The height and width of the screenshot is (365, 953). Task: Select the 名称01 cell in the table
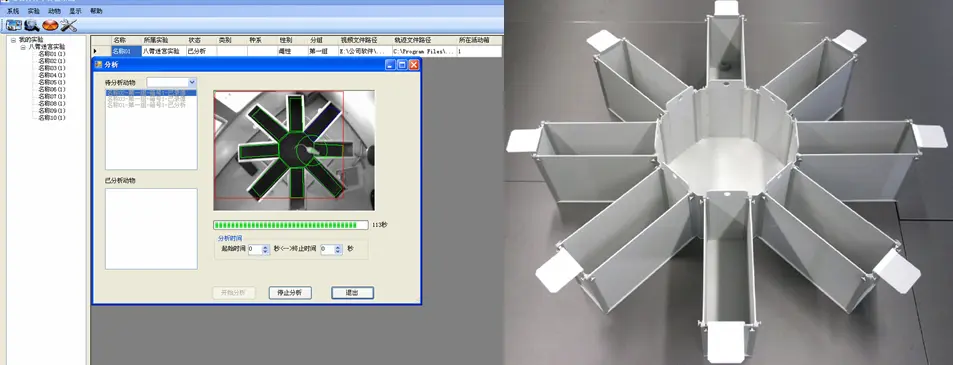coord(126,52)
